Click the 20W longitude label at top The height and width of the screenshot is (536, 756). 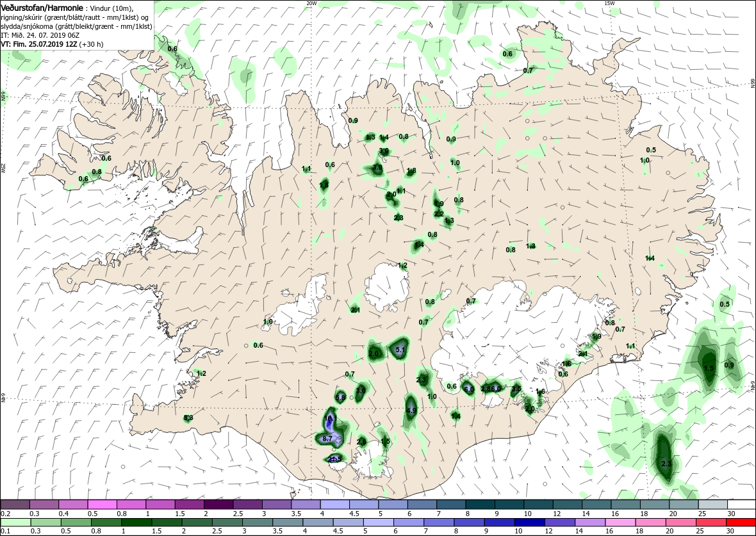pos(311,3)
